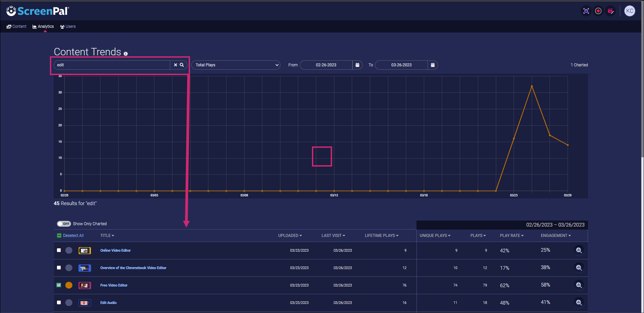This screenshot has width=644, height=313.
Task: Launch the screenshot capture tool icon
Action: tap(586, 11)
